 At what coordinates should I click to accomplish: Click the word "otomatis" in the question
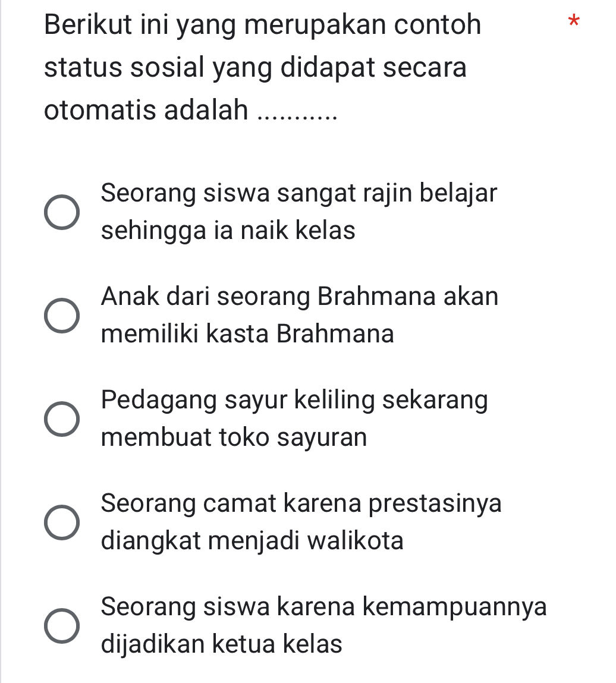point(95,109)
